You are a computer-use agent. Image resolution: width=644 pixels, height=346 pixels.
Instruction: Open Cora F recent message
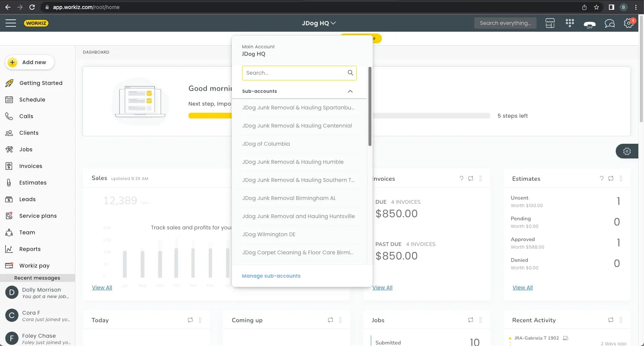[x=38, y=316]
